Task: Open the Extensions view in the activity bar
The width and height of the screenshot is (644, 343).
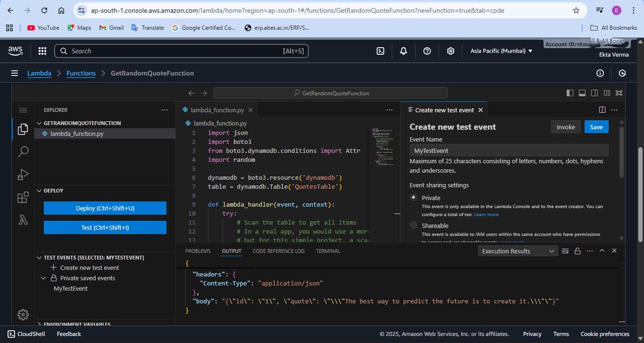Action: click(x=23, y=197)
